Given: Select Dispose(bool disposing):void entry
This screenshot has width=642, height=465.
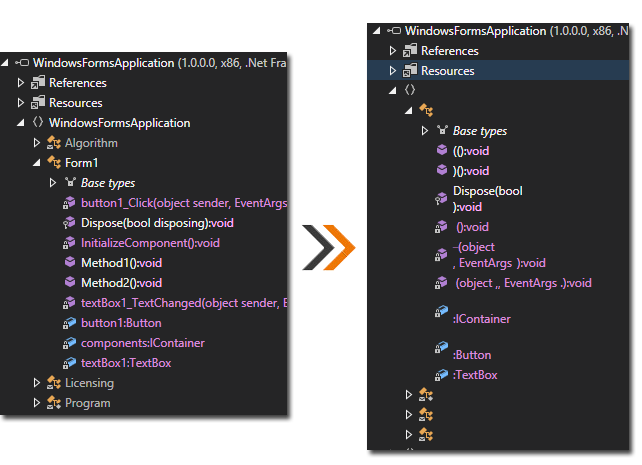Looking at the screenshot, I should 157,223.
